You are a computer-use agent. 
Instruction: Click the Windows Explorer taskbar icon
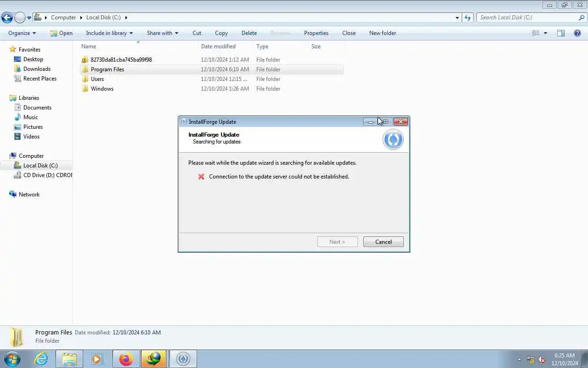69,359
